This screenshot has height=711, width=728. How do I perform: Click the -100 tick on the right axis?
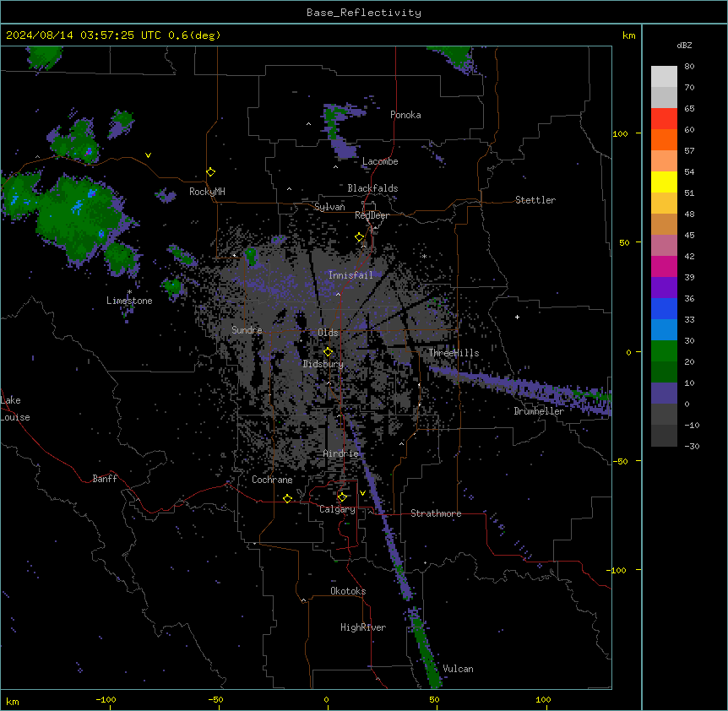pyautogui.click(x=617, y=570)
